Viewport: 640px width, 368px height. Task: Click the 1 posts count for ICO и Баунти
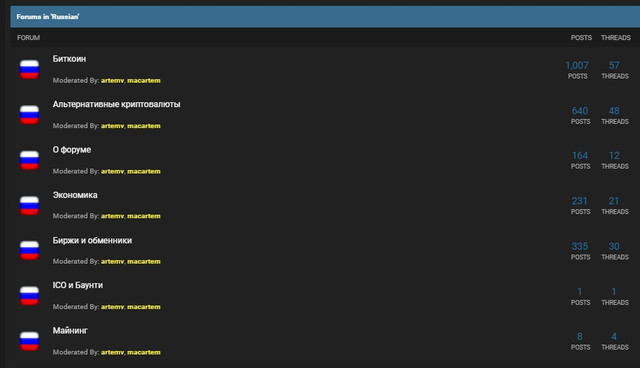tap(580, 292)
